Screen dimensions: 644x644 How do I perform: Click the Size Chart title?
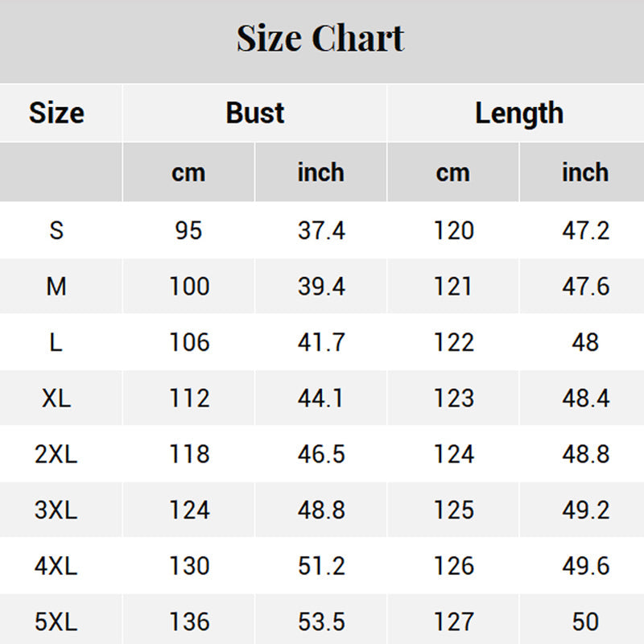pyautogui.click(x=320, y=39)
